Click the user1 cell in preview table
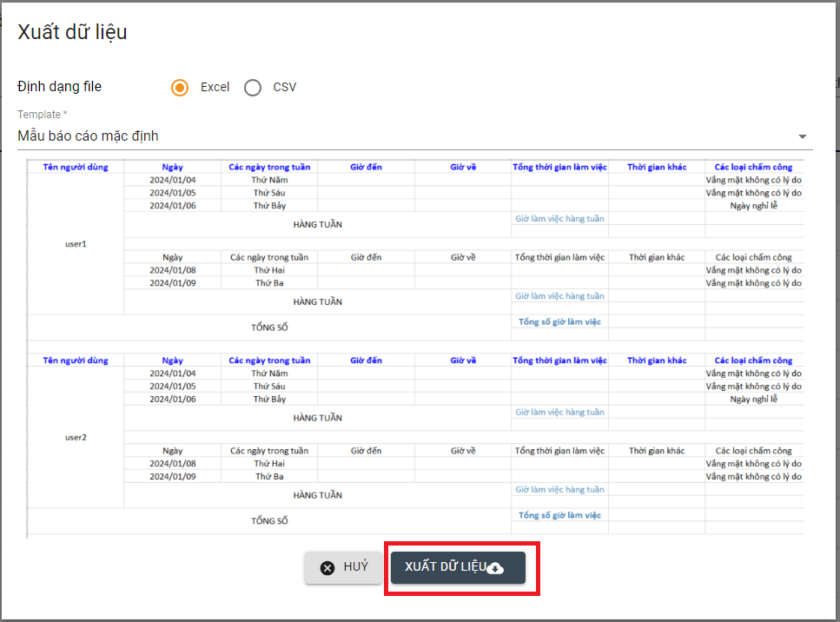The image size is (840, 622). coord(76,244)
